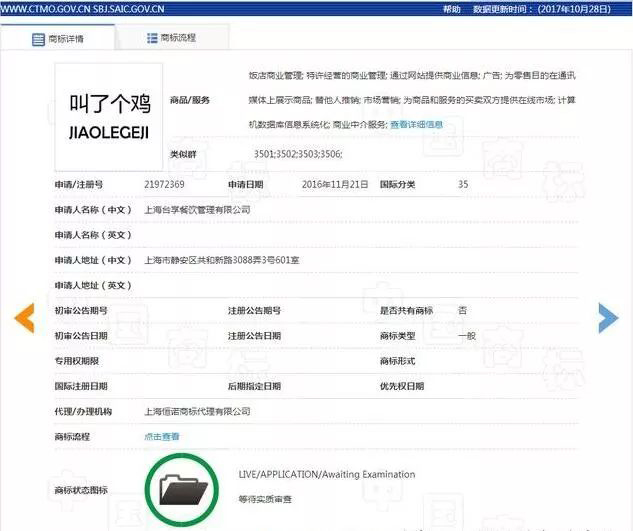The height and width of the screenshot is (531, 633).
Task: Select applicant address 上海市静安区共和新路3088弄3号601室
Action: point(222,260)
